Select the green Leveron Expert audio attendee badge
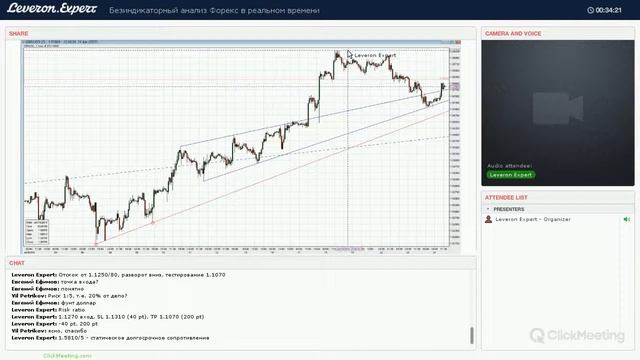Image resolution: width=640 pixels, height=360 pixels. coord(511,175)
